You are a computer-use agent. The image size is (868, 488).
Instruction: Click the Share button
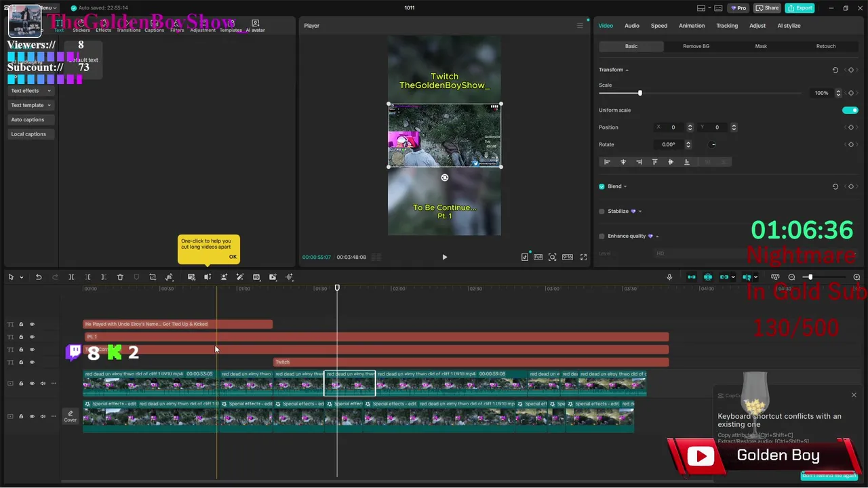(768, 8)
